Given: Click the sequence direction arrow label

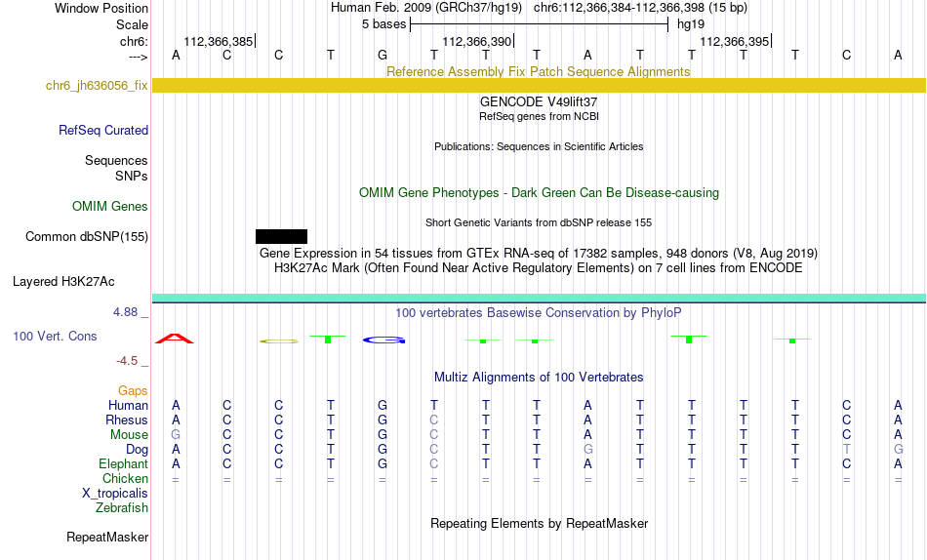Looking at the screenshot, I should tap(139, 57).
